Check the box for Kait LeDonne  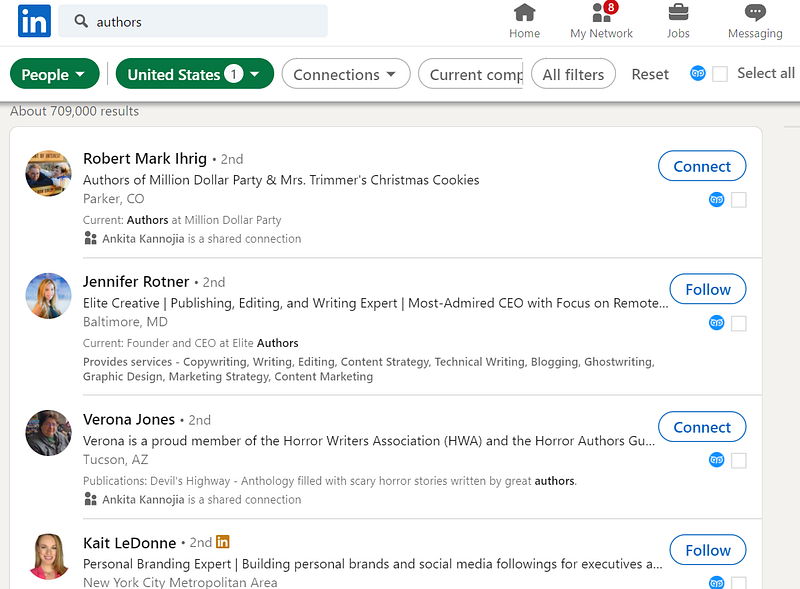(x=739, y=583)
